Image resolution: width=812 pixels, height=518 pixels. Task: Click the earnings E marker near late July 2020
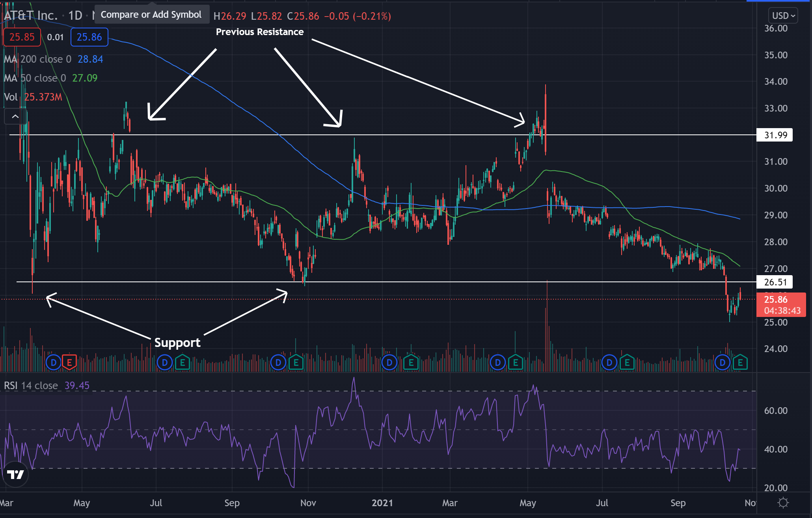coord(183,362)
